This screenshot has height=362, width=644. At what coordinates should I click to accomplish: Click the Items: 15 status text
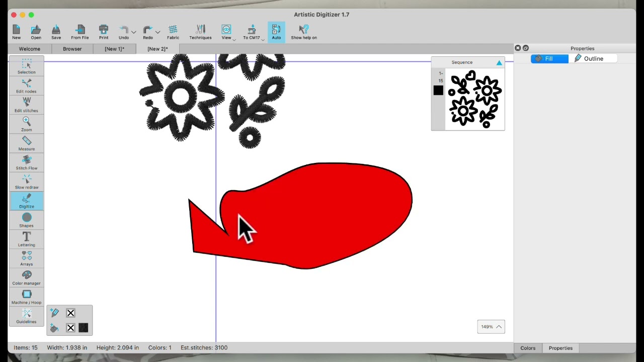(x=26, y=347)
